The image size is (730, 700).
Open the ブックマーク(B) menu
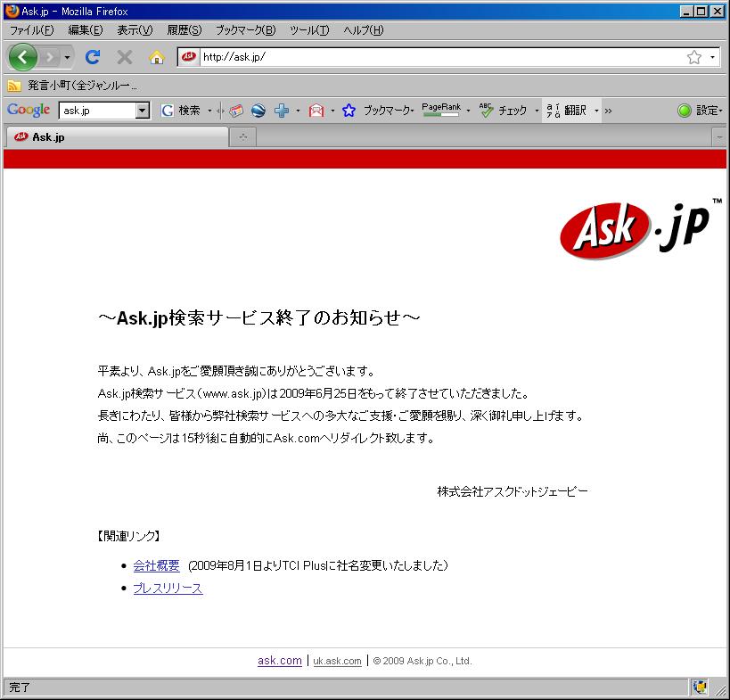(245, 30)
